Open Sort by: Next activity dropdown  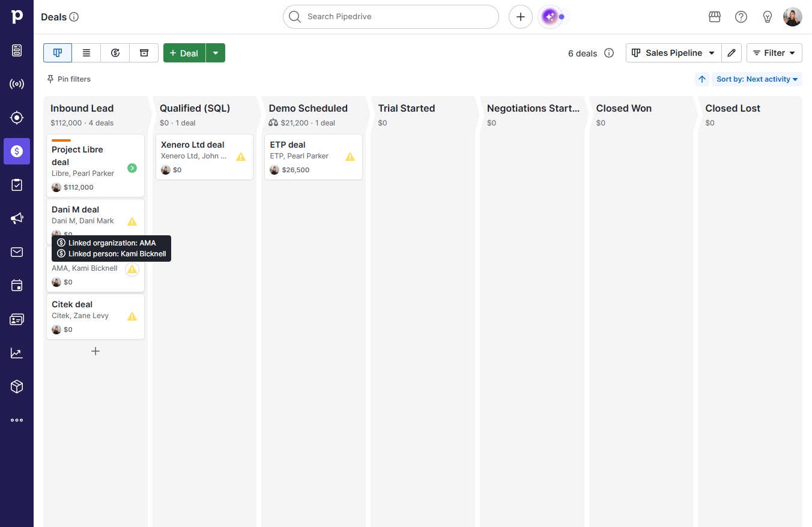pyautogui.click(x=757, y=79)
